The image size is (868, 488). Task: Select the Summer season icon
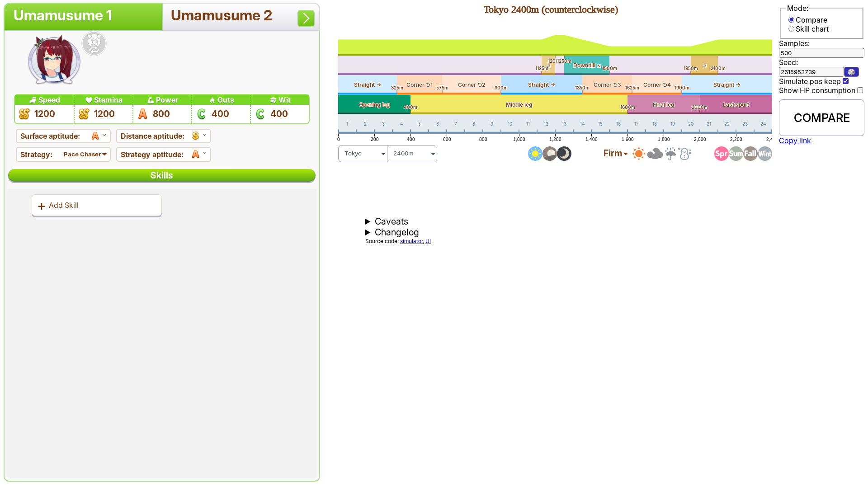click(736, 154)
